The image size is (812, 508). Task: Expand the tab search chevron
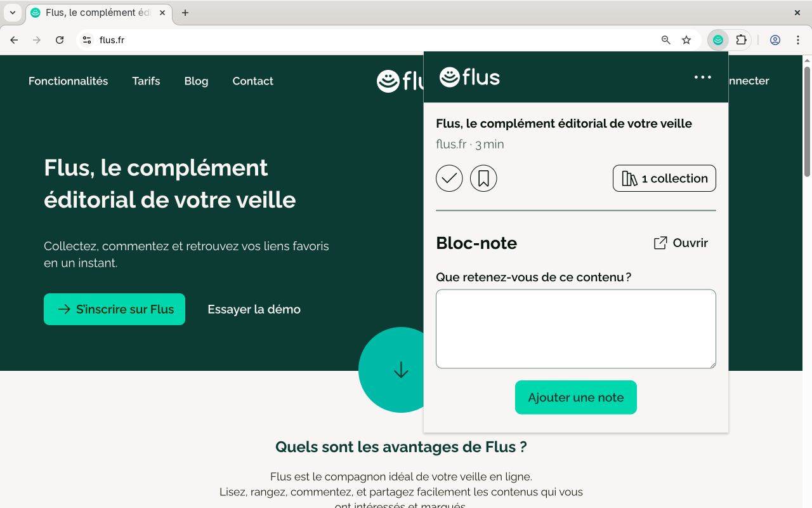(13, 13)
